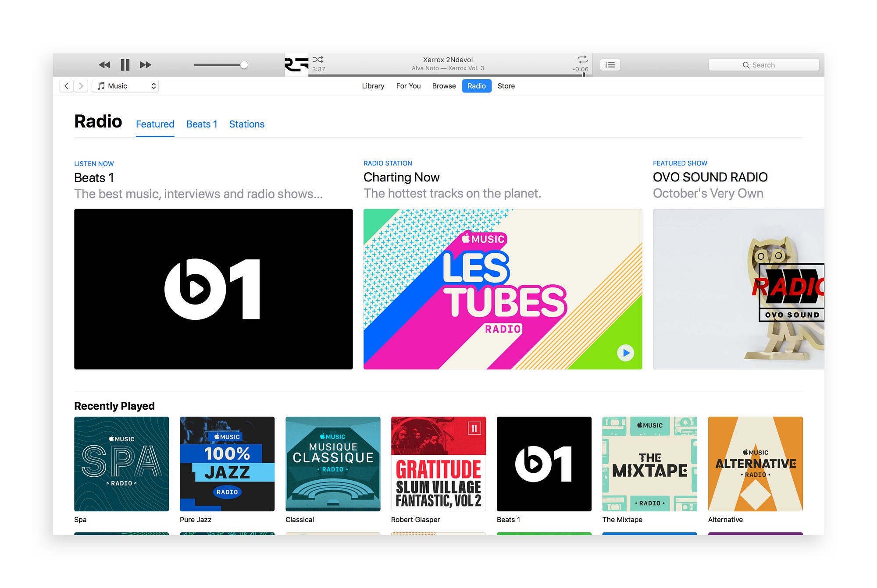Viewport: 877px width, 588px height.
Task: Click the Search field
Action: point(763,65)
